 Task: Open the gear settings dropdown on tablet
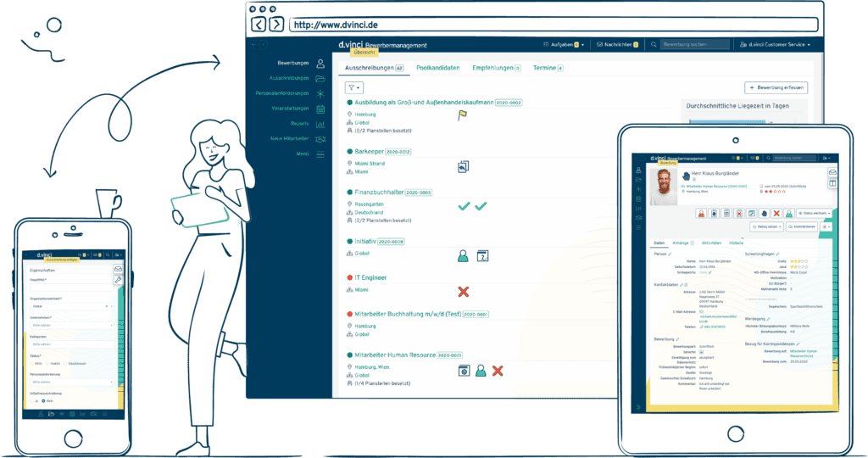[x=826, y=226]
